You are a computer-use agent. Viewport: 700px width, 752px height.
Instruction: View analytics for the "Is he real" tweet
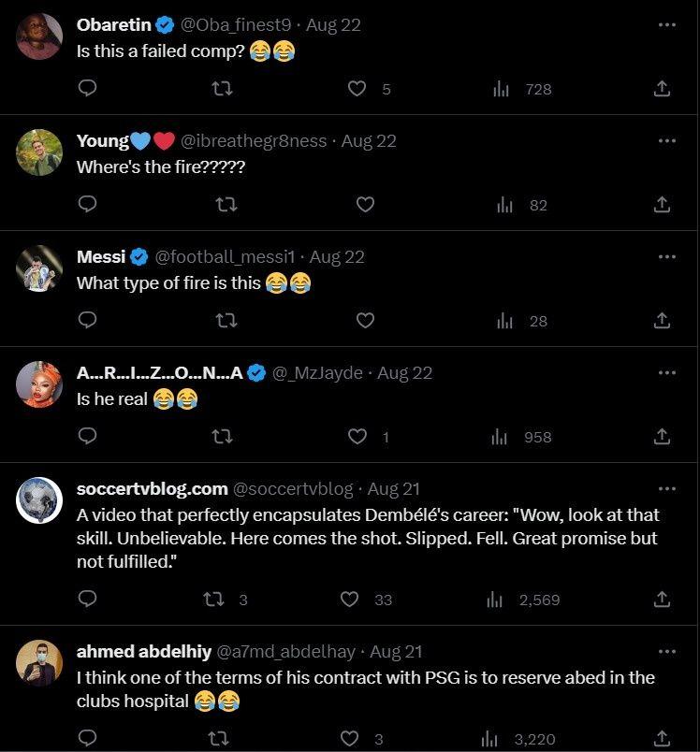coord(500,437)
